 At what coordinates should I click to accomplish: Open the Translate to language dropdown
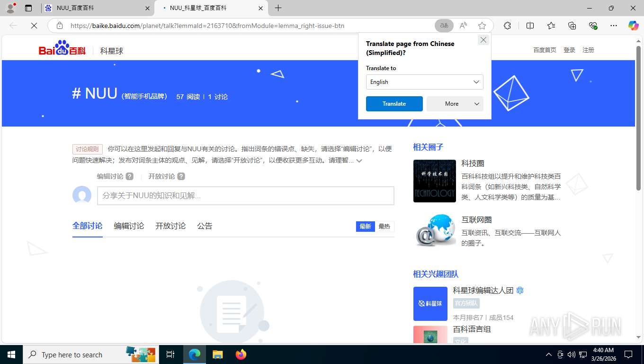424,82
